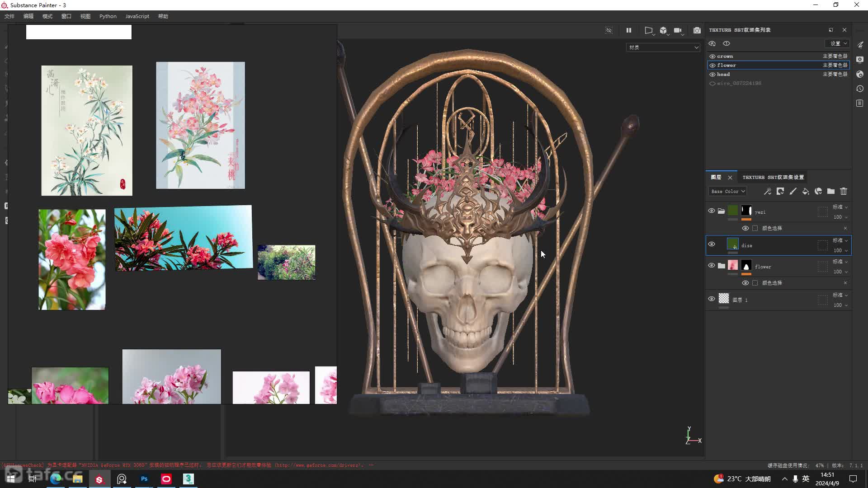Open display settings monitor-gear icon
Image resolution: width=868 pixels, height=488 pixels.
point(860,59)
